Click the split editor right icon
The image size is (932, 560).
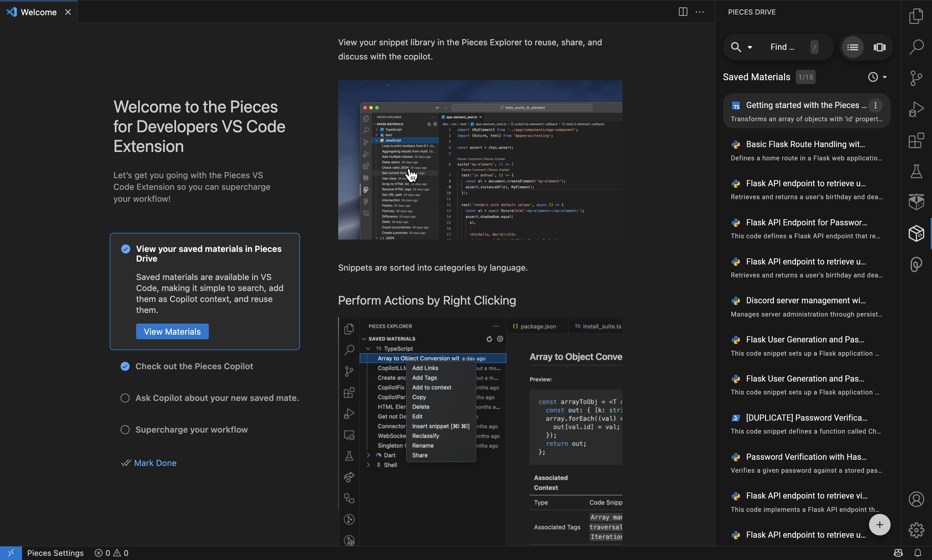[x=683, y=12]
